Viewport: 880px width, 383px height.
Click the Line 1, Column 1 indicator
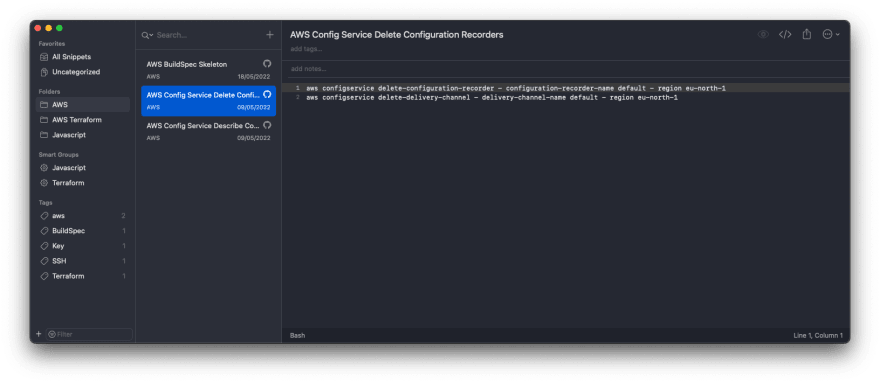pyautogui.click(x=818, y=335)
